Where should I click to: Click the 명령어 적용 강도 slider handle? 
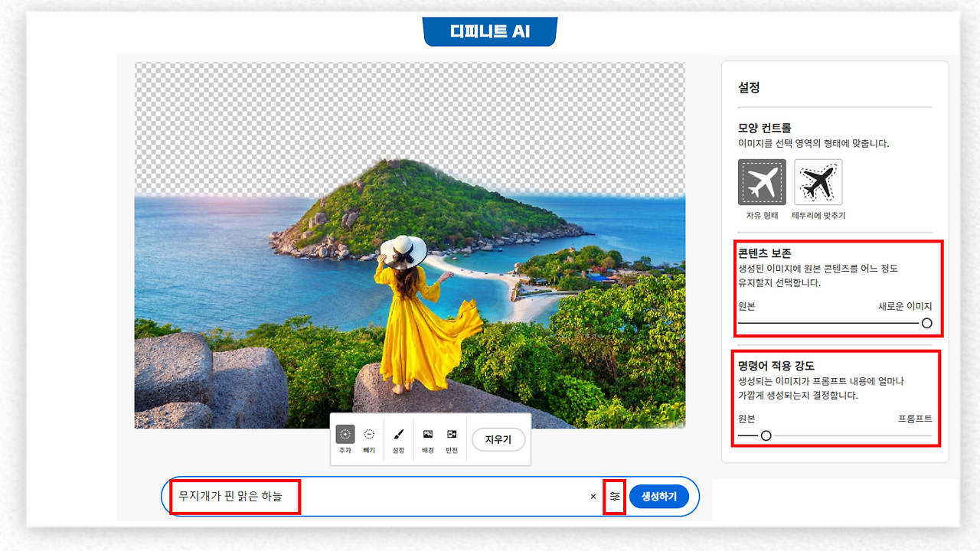tap(766, 435)
